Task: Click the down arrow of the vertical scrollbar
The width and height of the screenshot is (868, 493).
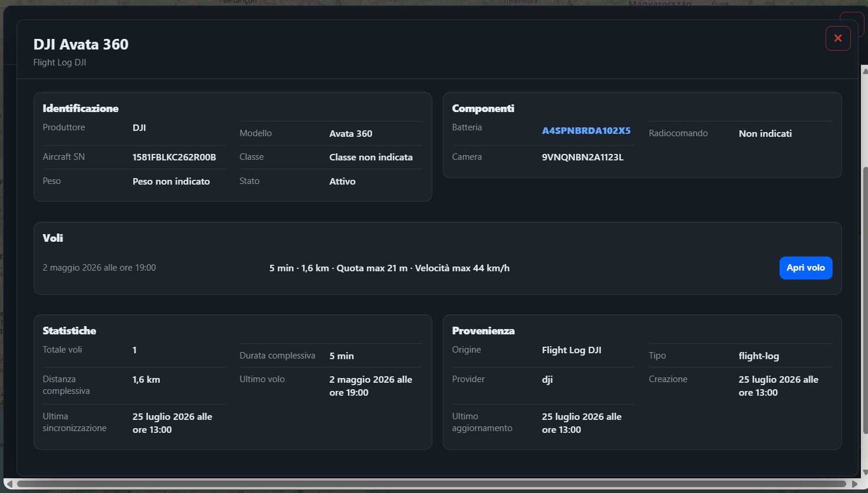Action: (864, 472)
